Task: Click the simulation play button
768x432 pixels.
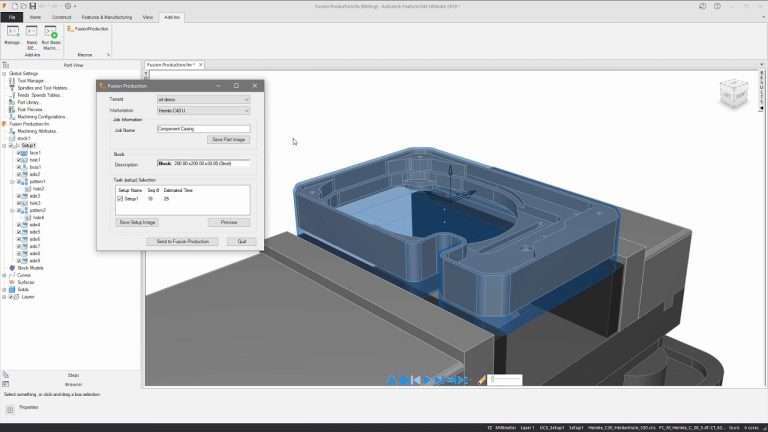Action: click(428, 380)
